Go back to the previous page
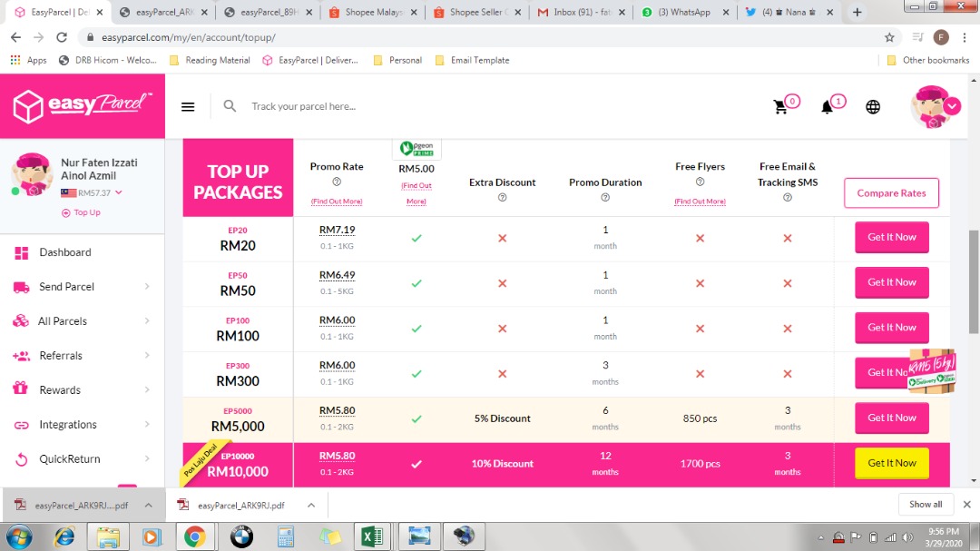This screenshot has width=980, height=551. pos(15,37)
